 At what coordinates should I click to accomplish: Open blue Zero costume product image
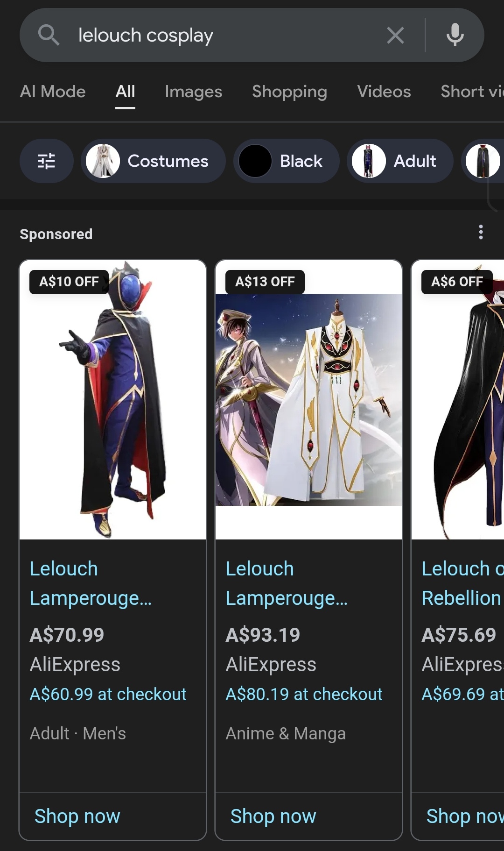[112, 400]
